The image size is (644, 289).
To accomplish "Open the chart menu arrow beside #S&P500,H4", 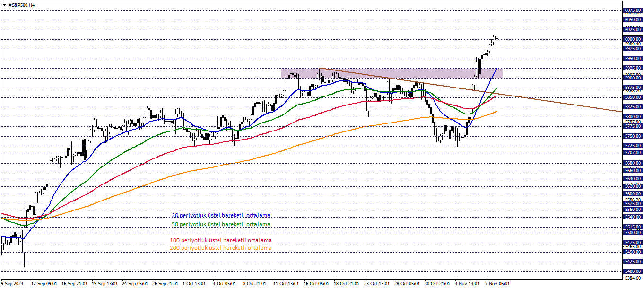I will 4,5.
